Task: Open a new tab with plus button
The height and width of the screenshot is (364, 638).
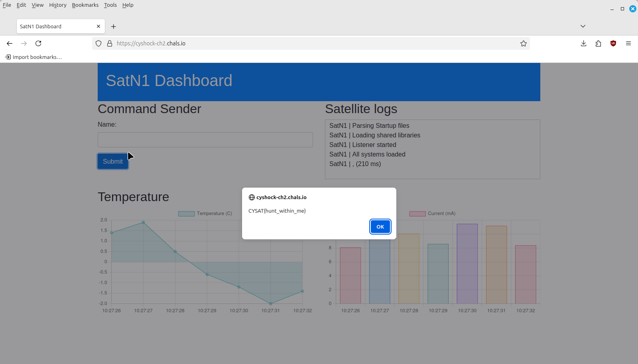Action: point(114,26)
